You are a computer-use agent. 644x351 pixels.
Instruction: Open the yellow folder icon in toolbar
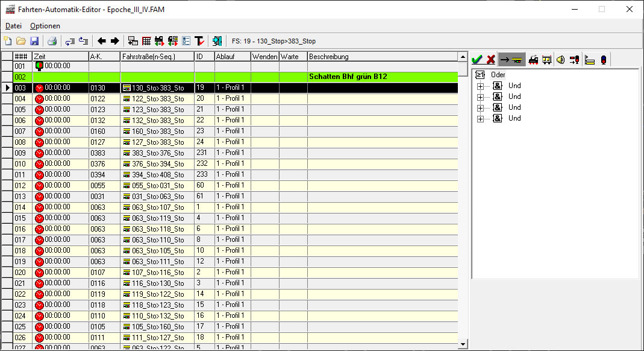pyautogui.click(x=20, y=41)
